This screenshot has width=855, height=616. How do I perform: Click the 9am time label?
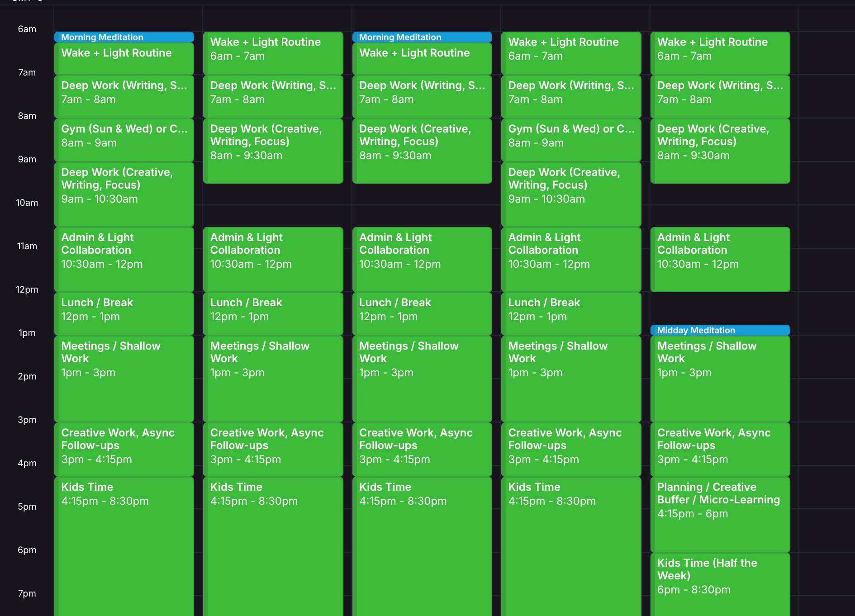tap(27, 159)
